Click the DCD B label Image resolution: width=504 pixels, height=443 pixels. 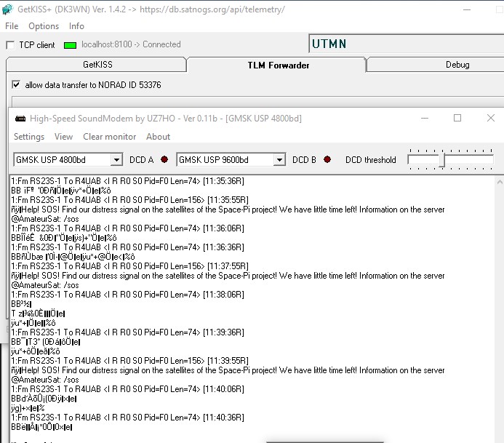point(304,160)
